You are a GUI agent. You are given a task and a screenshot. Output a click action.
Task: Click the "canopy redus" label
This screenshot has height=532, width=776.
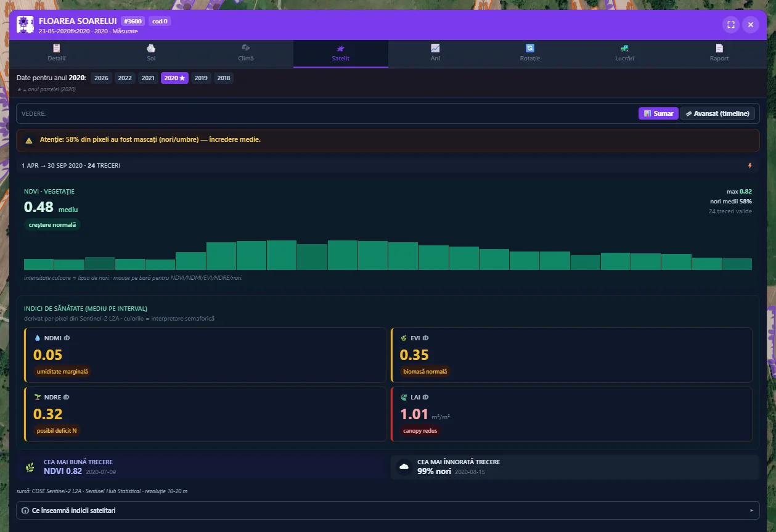pos(420,431)
